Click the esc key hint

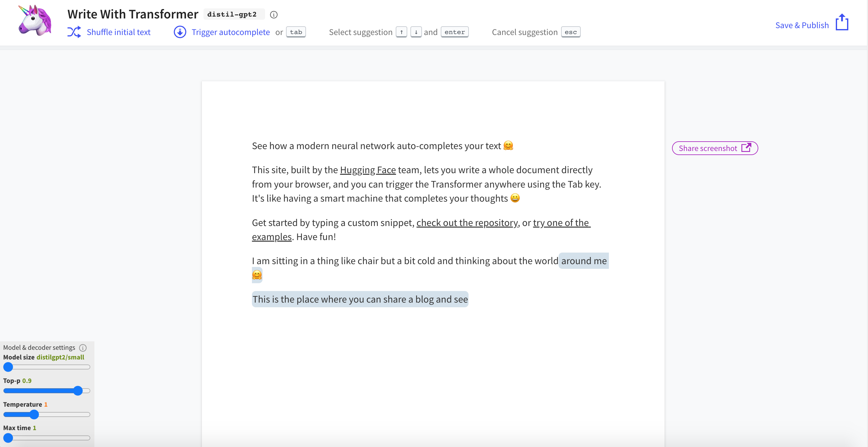pyautogui.click(x=570, y=32)
